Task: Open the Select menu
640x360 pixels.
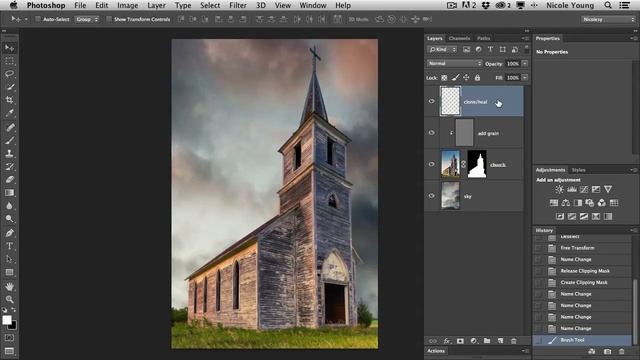Action: pos(210,5)
